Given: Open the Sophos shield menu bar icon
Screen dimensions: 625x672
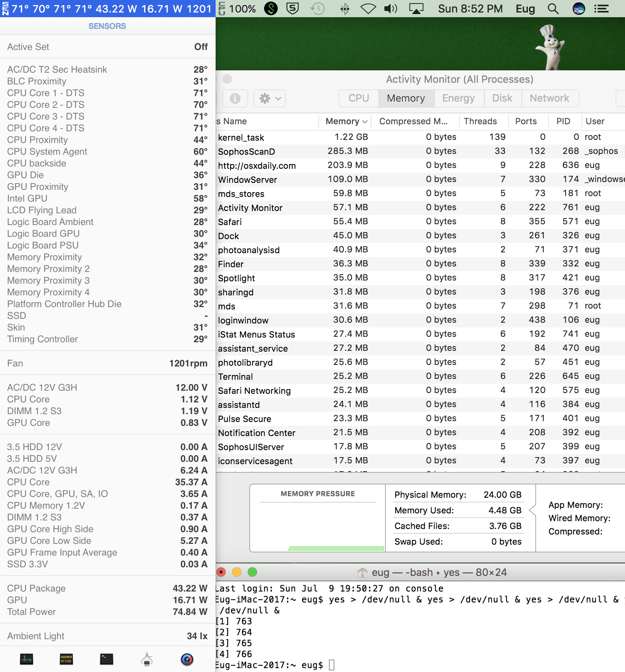Looking at the screenshot, I should pyautogui.click(x=293, y=9).
